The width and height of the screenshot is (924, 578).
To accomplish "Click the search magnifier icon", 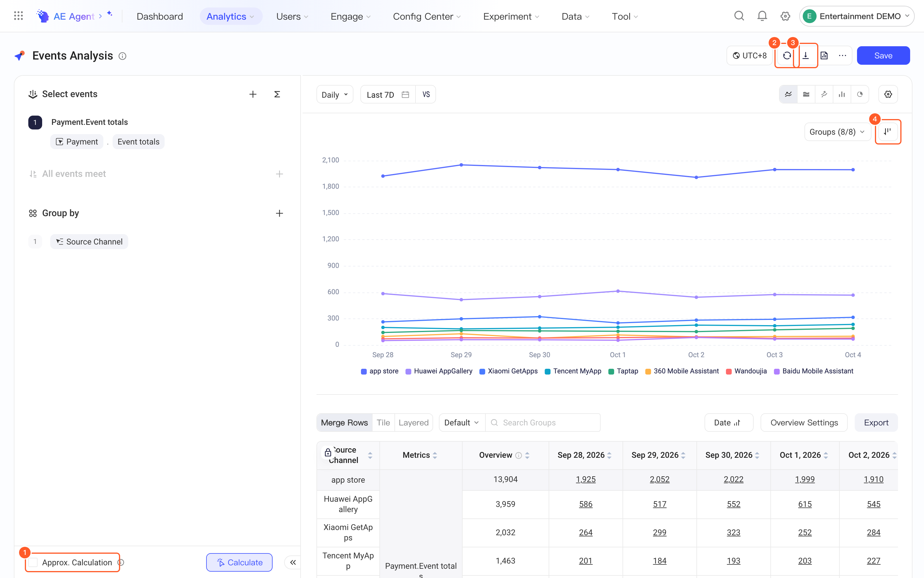I will [739, 16].
